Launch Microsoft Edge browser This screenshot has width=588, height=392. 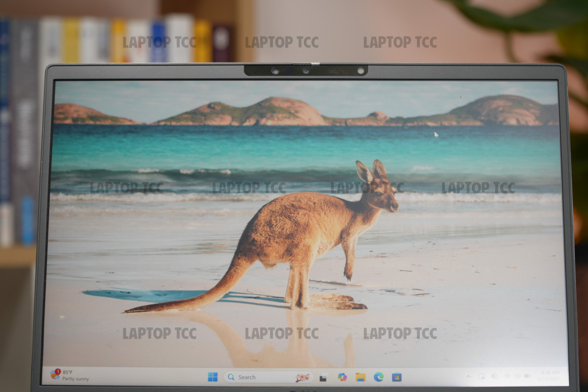(x=379, y=377)
